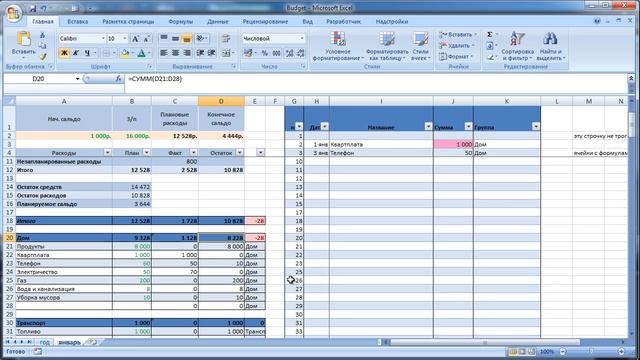This screenshot has width=640, height=360.
Task: Toggle bottom vertical alignment (highlighted)
Action: coord(187,39)
